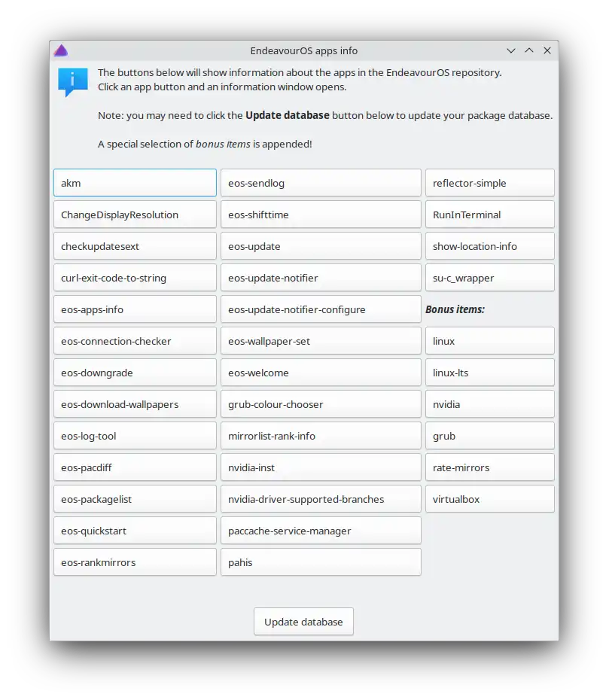This screenshot has height=700, width=609.
Task: Click the grub-colour-chooser button
Action: click(320, 404)
